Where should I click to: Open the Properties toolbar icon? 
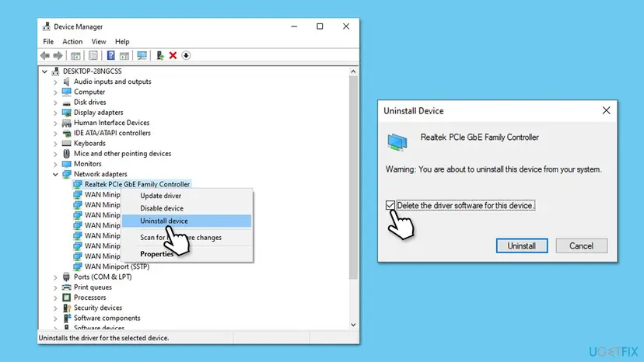click(x=93, y=55)
